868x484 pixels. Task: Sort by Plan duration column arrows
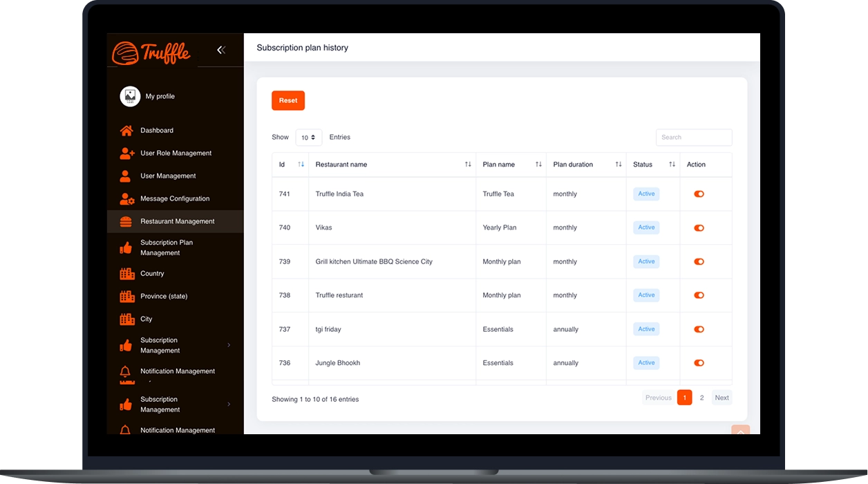pos(619,165)
